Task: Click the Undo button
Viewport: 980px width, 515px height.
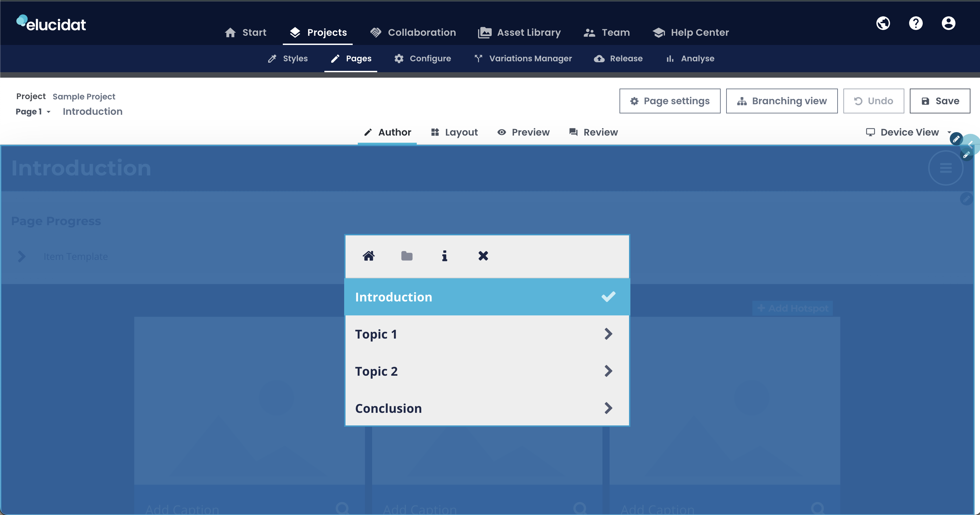Action: 873,101
